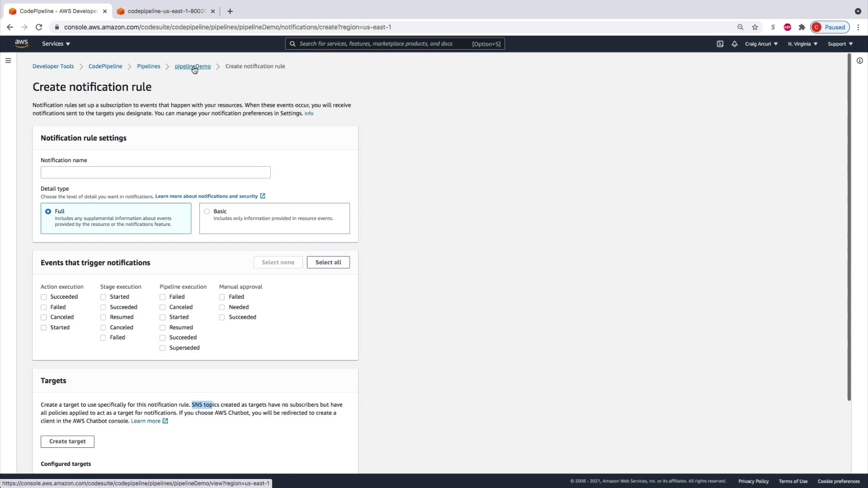Open the N. Virginia region selector
Image resolution: width=868 pixels, height=488 pixels.
click(x=803, y=44)
